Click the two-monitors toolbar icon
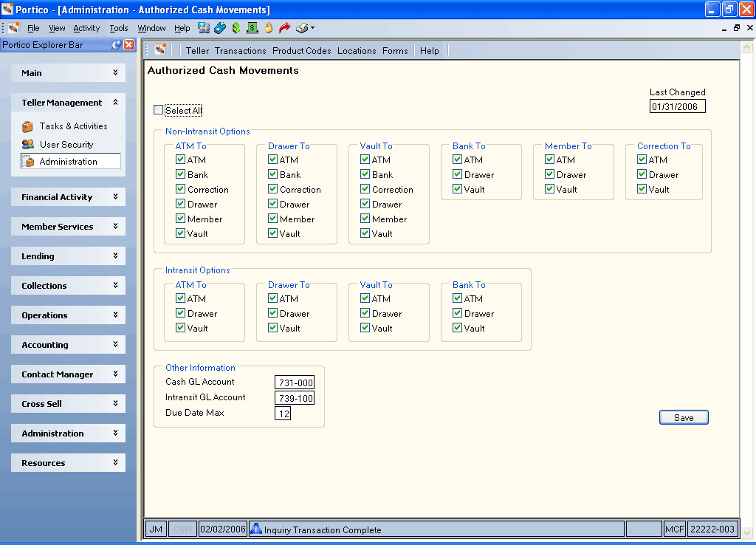756x545 pixels. pyautogui.click(x=204, y=28)
